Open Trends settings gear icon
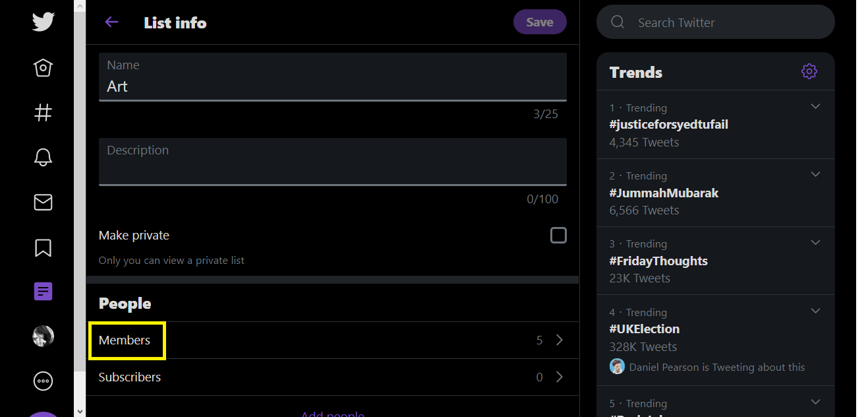This screenshot has width=868, height=417. click(809, 71)
